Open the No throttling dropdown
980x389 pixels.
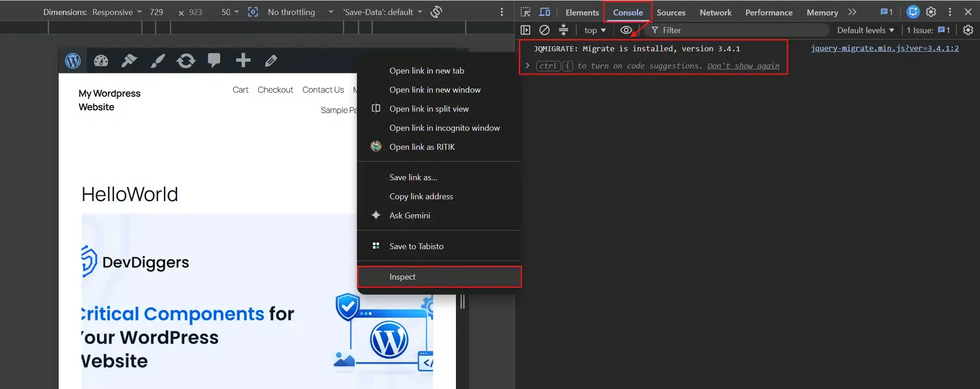click(301, 12)
